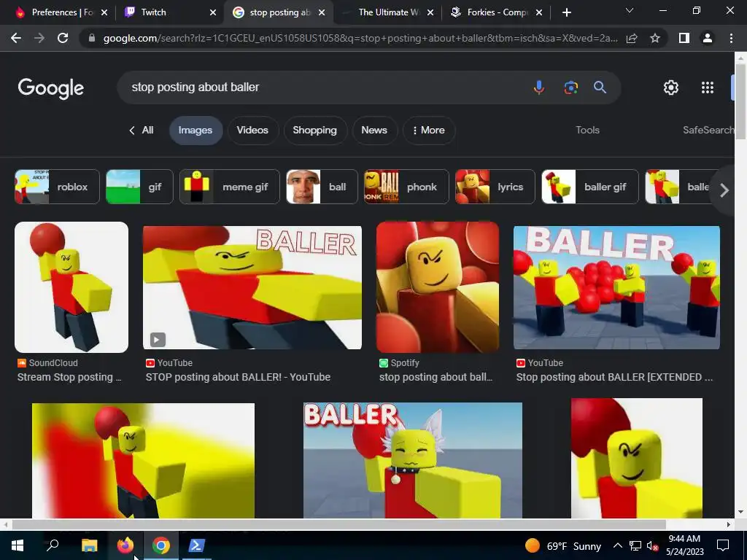Show next suggestion chips with right arrow

[x=724, y=190]
